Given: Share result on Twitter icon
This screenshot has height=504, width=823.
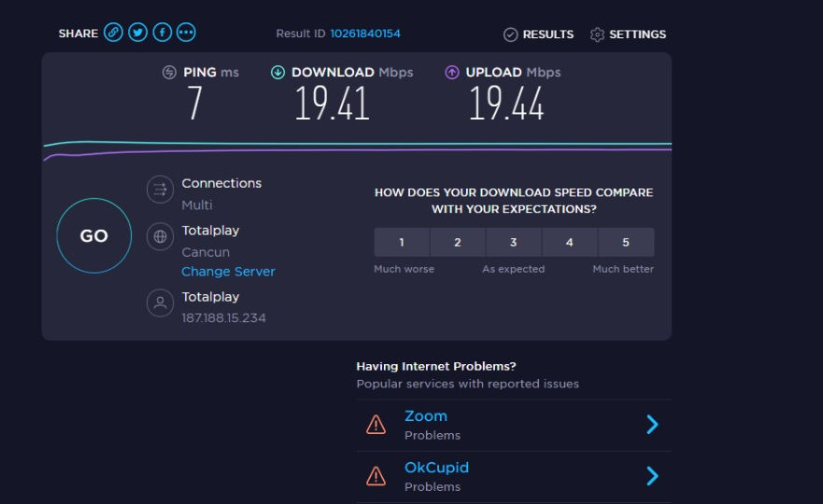Looking at the screenshot, I should point(137,33).
